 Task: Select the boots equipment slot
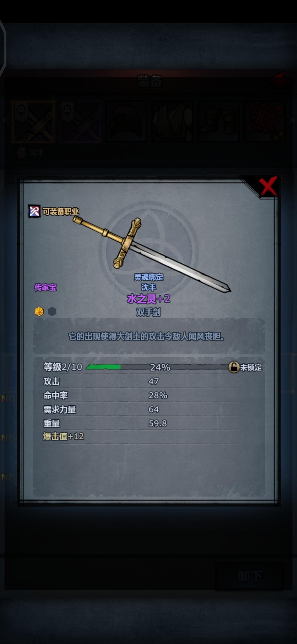[218, 121]
